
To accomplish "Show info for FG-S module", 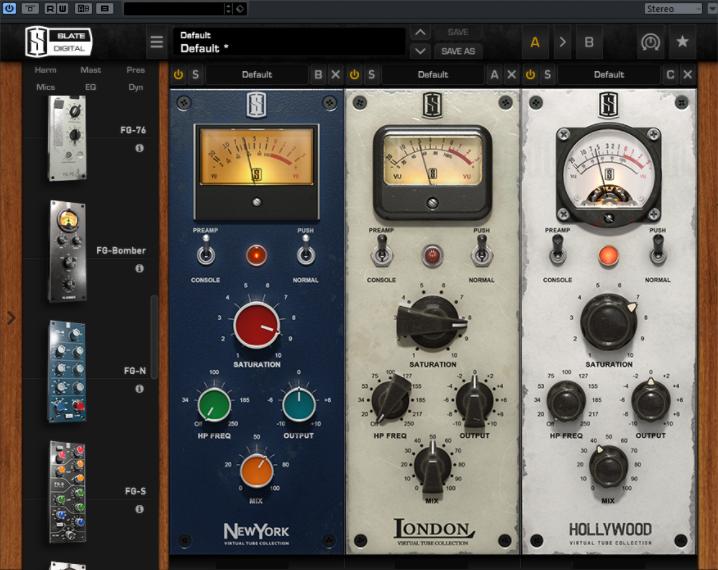I will [x=140, y=509].
